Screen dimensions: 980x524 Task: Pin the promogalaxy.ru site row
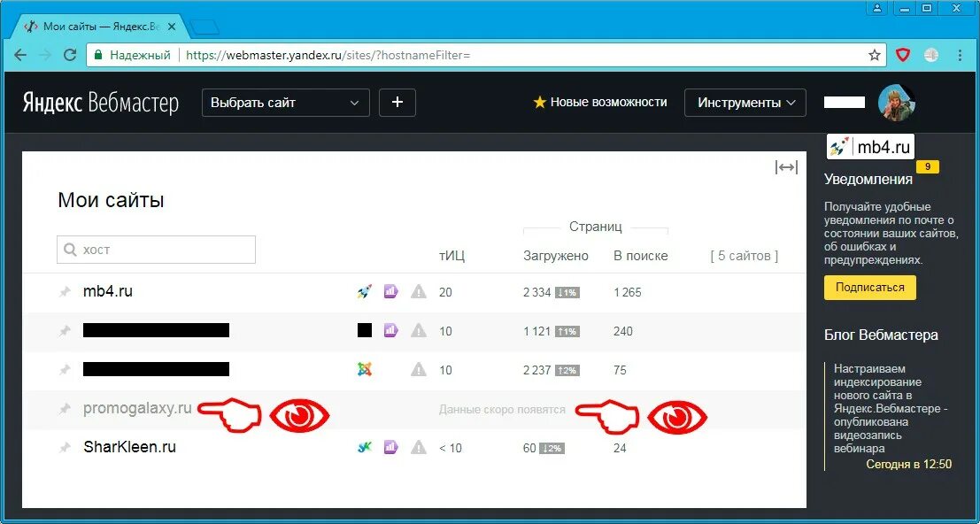click(65, 409)
